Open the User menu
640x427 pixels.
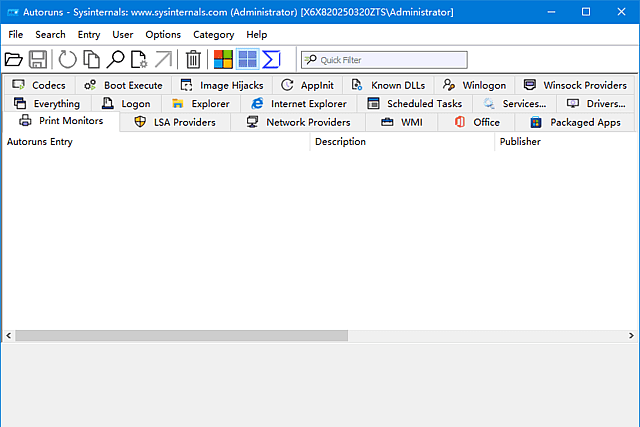click(123, 35)
